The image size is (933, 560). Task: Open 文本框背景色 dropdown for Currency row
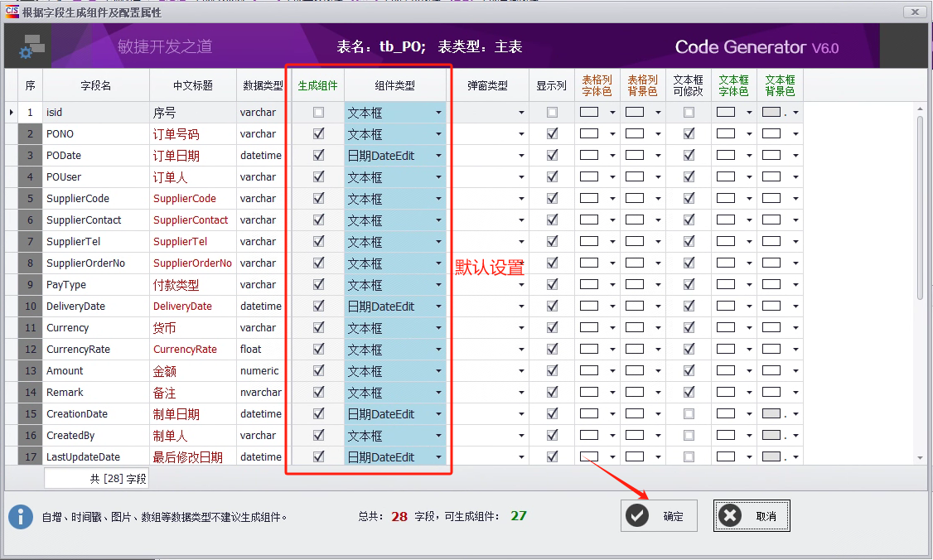(795, 328)
